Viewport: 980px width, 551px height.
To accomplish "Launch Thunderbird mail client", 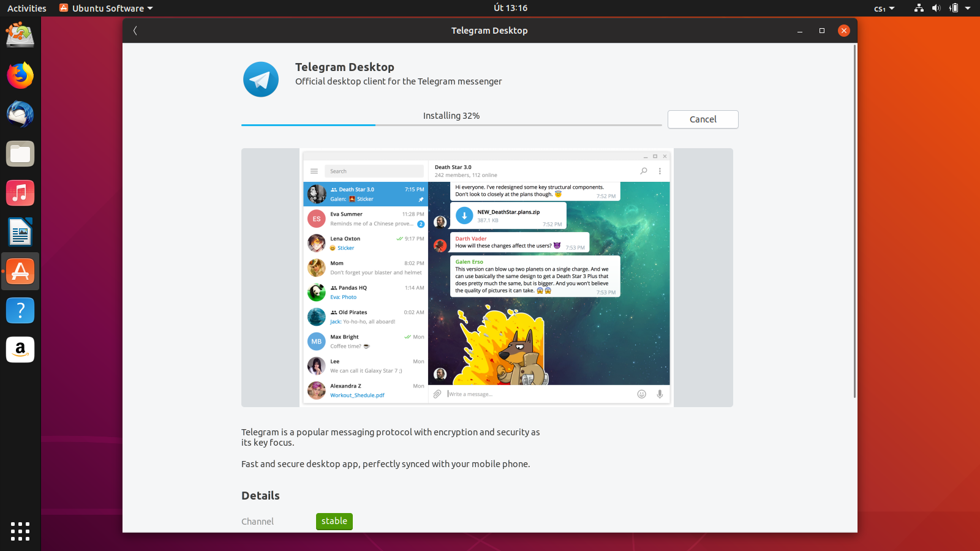I will coord(20,114).
